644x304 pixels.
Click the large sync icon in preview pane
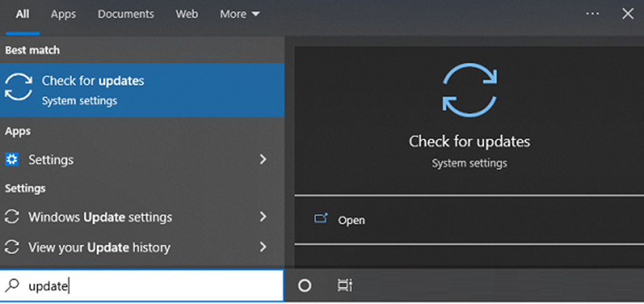point(469,89)
